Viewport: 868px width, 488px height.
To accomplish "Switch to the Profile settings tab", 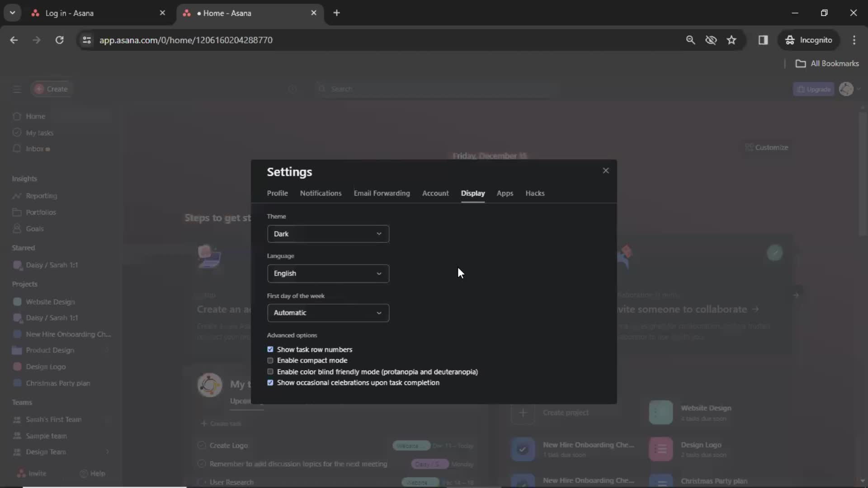I will (277, 193).
